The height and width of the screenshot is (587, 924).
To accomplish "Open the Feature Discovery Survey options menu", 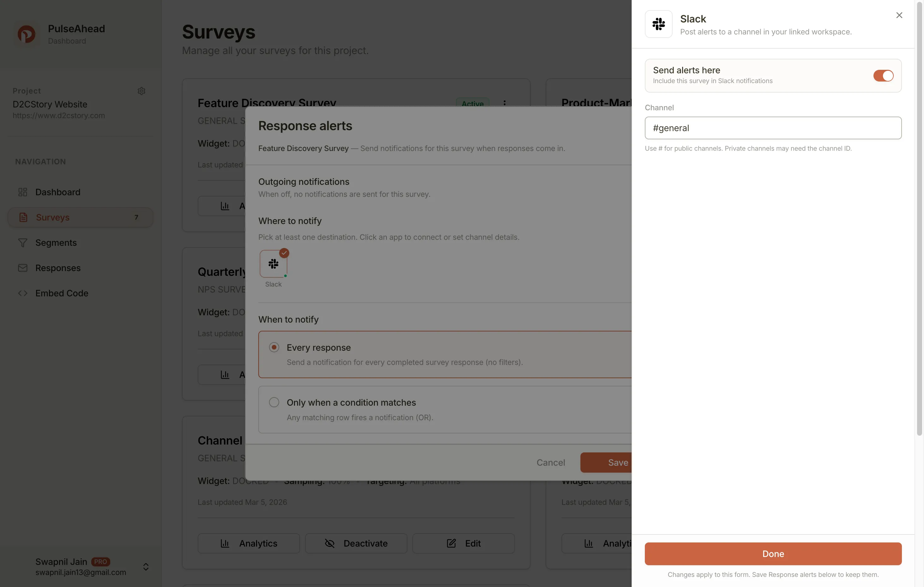I will [505, 103].
